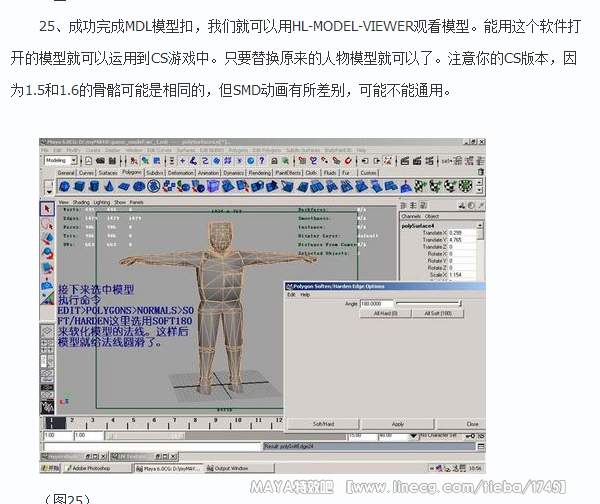600x504 pixels.
Task: Open the Surfaces shelf tab
Action: pos(108,173)
